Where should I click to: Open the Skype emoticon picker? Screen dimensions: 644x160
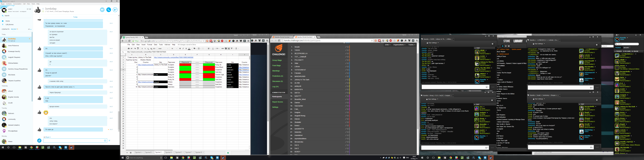[x=105, y=141]
